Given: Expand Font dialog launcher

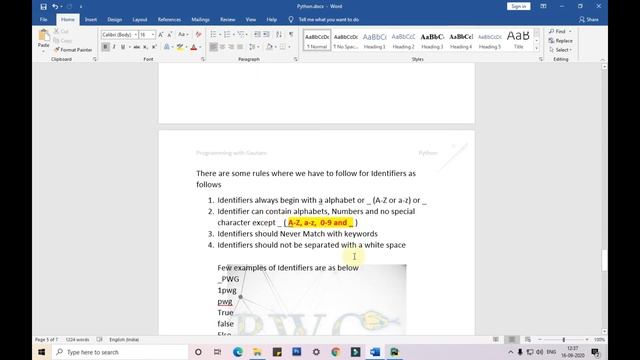Looking at the screenshot, I should point(203,60).
